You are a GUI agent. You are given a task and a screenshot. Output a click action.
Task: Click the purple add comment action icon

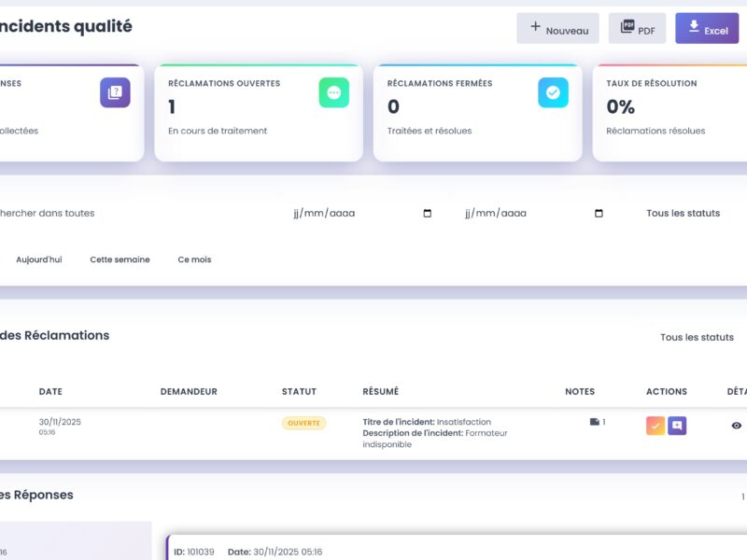coord(677,426)
